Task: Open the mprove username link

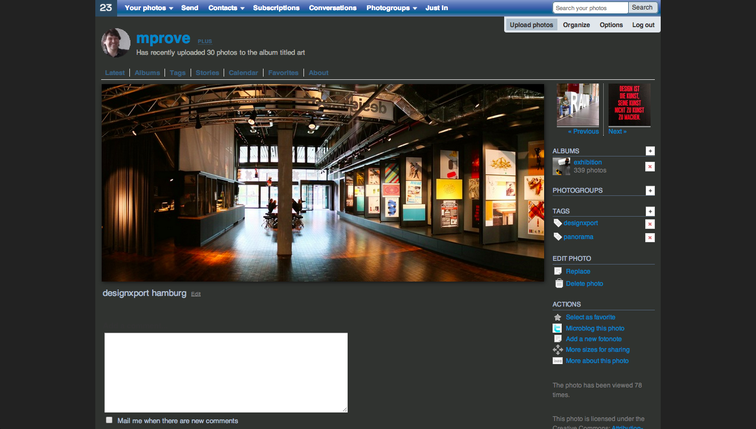Action: [163, 38]
